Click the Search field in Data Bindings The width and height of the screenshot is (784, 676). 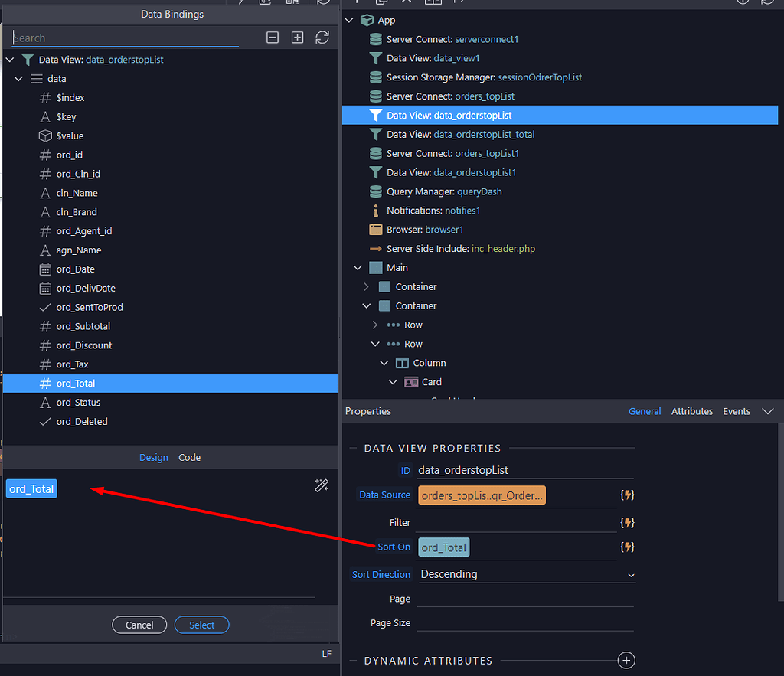[x=126, y=38]
